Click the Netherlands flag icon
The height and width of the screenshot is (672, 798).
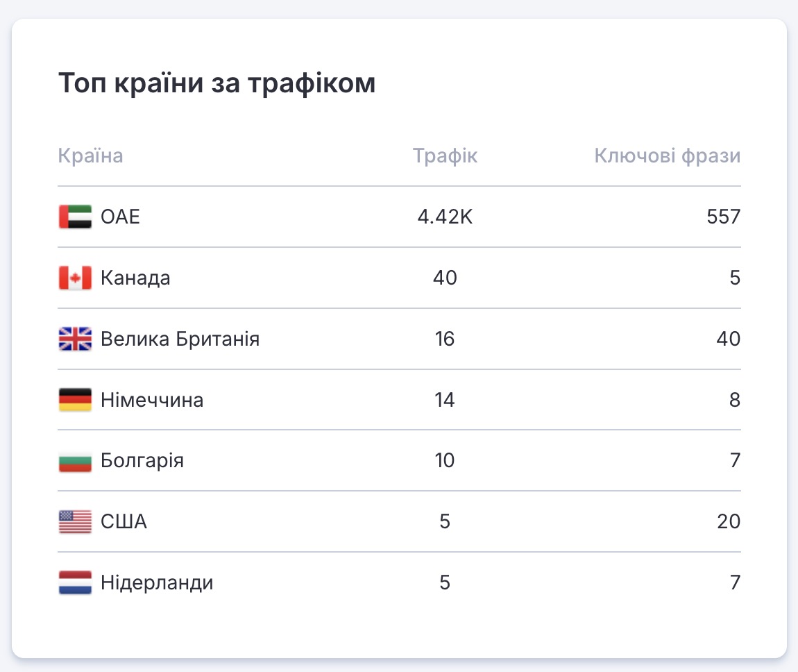pos(75,583)
